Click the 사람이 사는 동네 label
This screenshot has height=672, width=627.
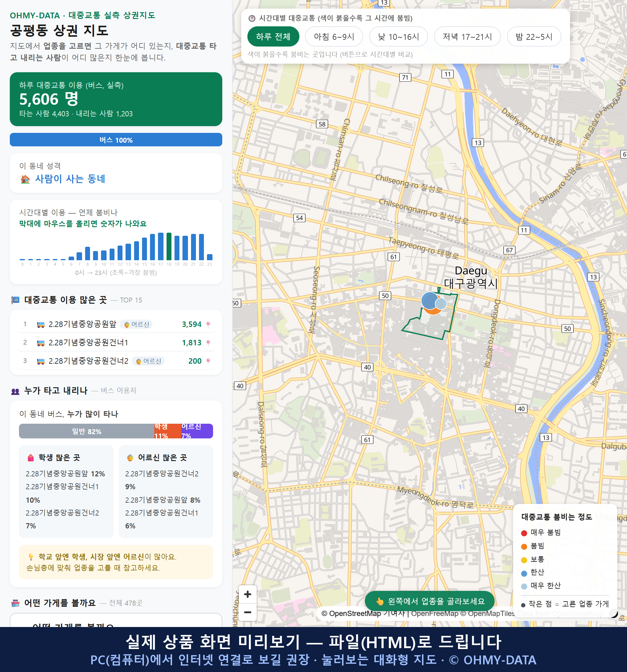70,179
